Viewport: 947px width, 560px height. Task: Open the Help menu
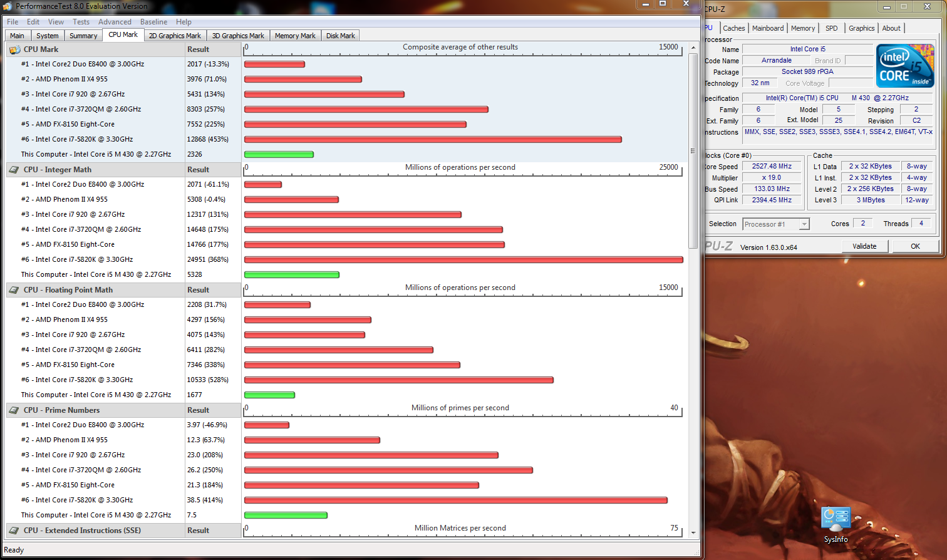(184, 22)
